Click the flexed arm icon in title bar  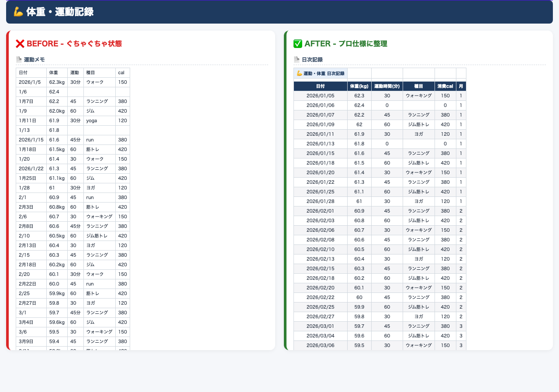[x=18, y=12]
